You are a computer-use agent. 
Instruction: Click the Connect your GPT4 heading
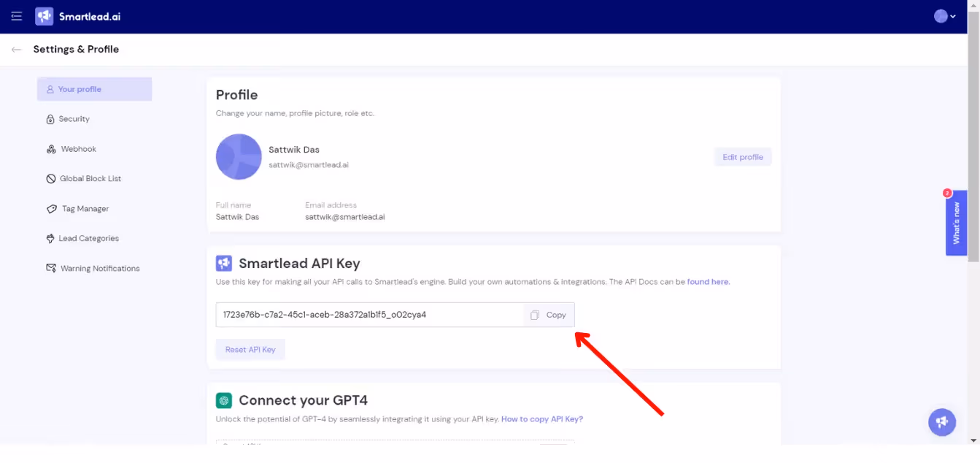pyautogui.click(x=304, y=400)
